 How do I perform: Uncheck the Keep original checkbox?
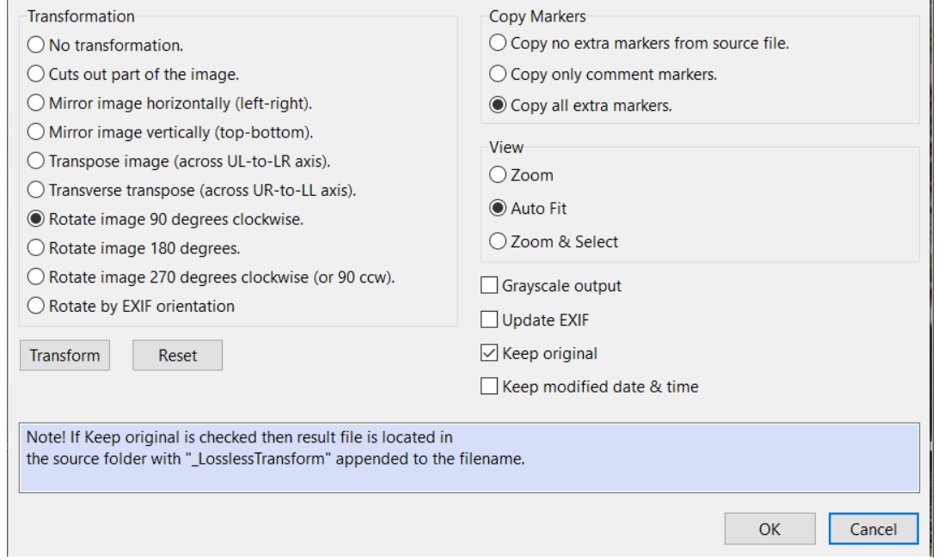pos(489,353)
